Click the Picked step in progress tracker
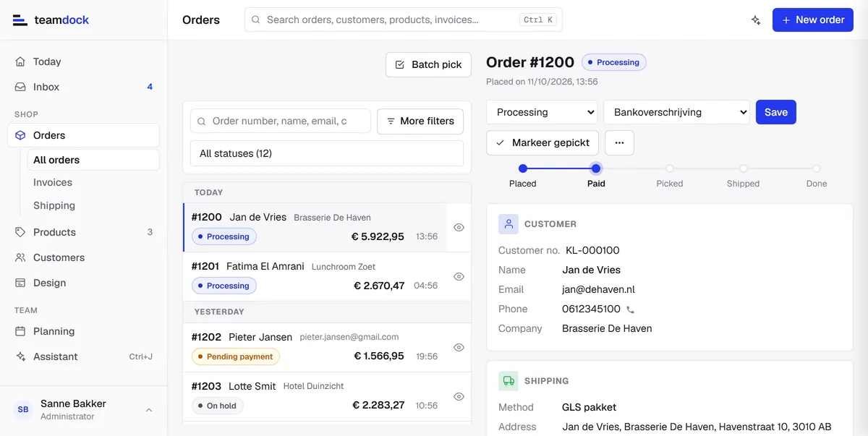 pyautogui.click(x=670, y=176)
